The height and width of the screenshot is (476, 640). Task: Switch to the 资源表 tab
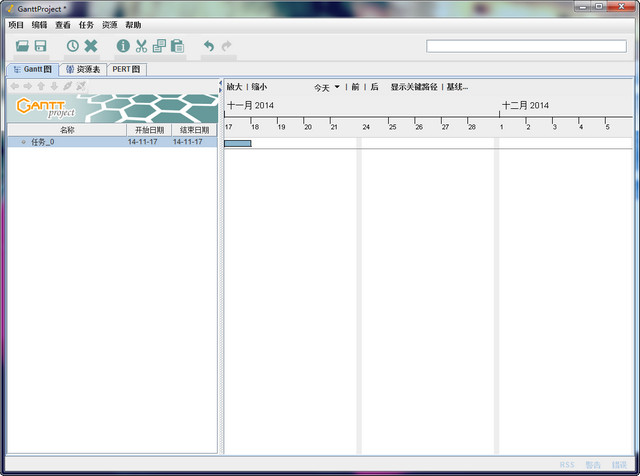click(x=83, y=69)
